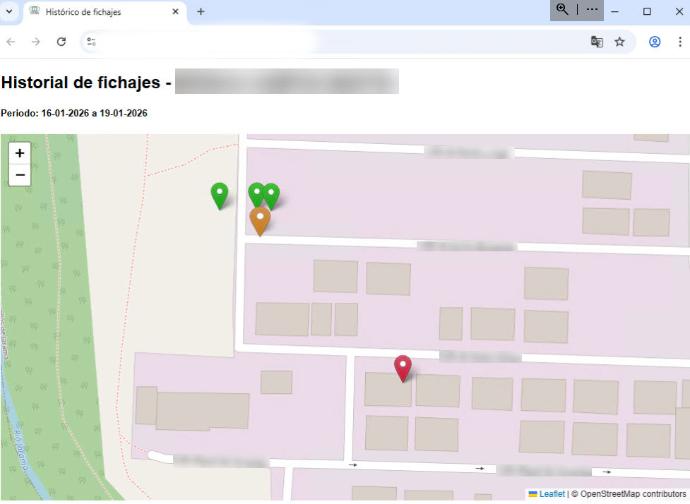Click the magnifier zoom icon in title bar
The width and height of the screenshot is (690, 504).
point(563,9)
